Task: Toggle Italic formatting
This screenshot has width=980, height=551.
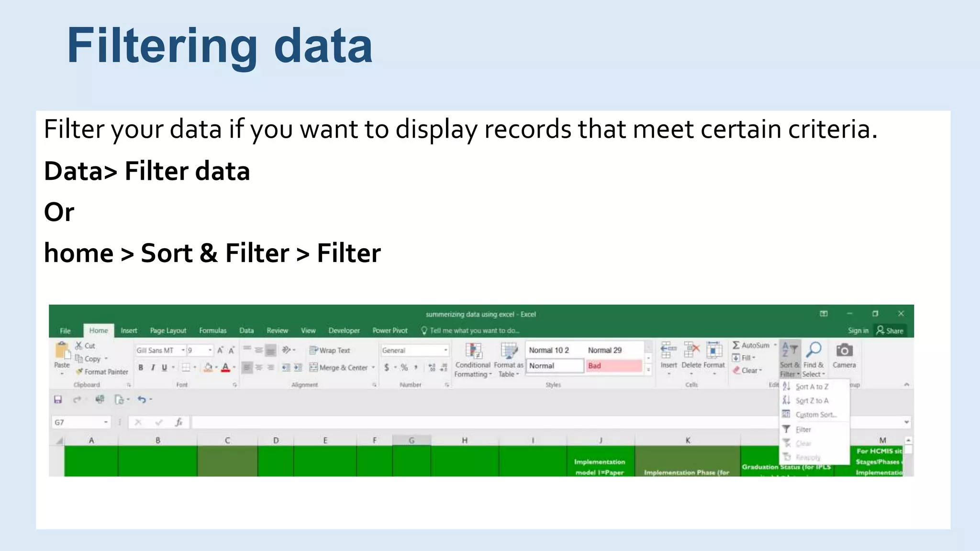Action: pos(153,367)
